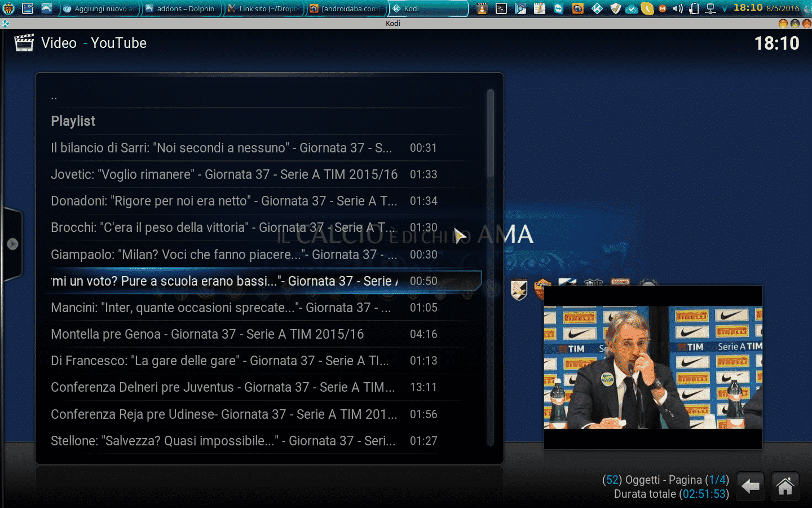
Task: Click the Kodi window menu icon in titlebar
Action: 5,24
